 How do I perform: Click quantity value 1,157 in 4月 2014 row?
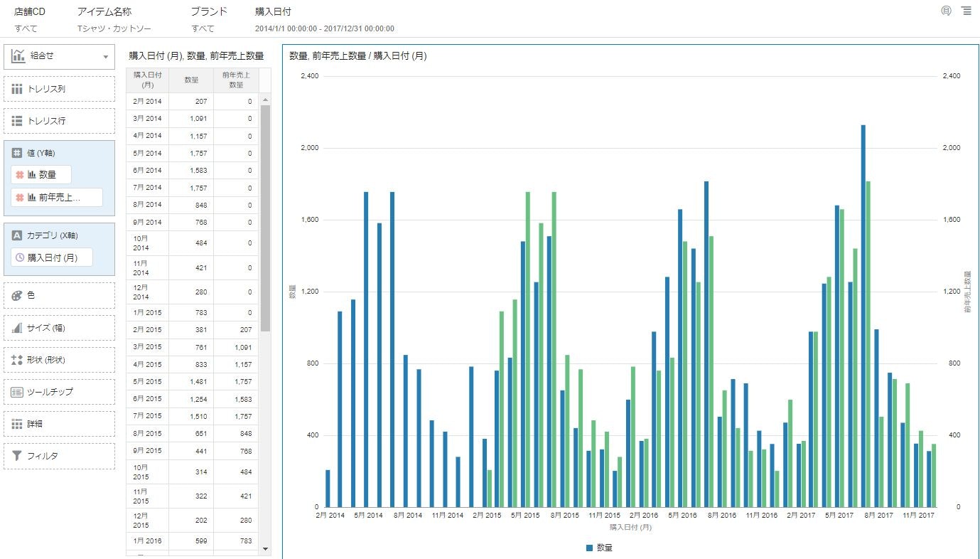pos(198,136)
